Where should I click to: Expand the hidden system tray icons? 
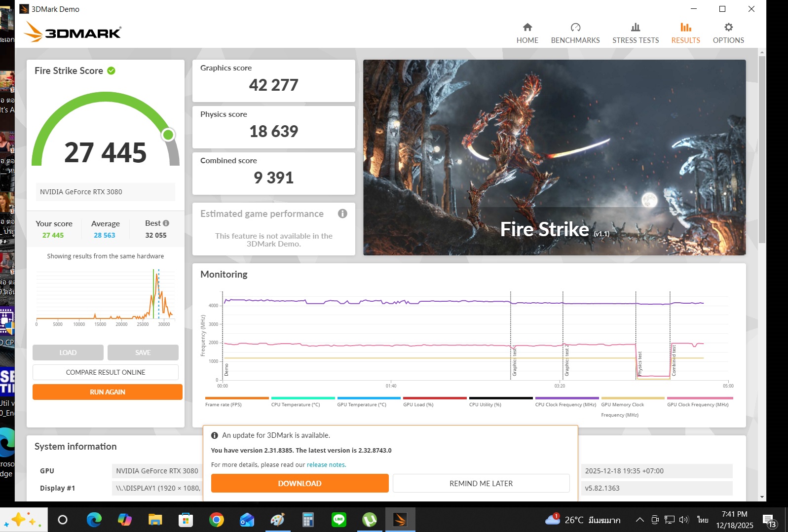[639, 520]
